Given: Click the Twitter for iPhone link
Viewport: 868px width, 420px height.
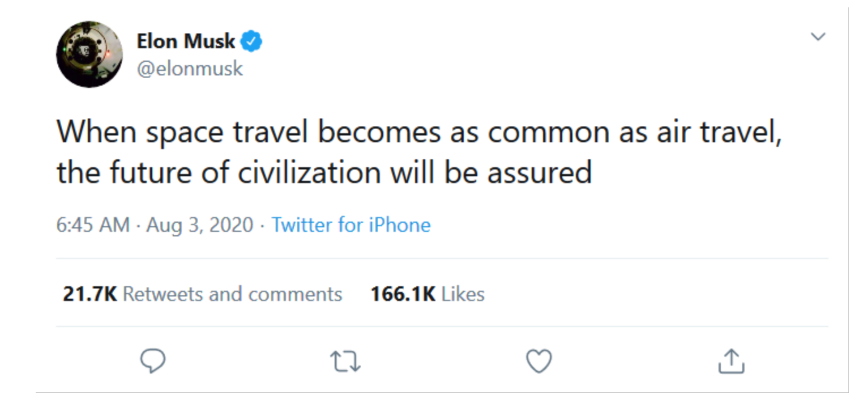Looking at the screenshot, I should click(351, 225).
